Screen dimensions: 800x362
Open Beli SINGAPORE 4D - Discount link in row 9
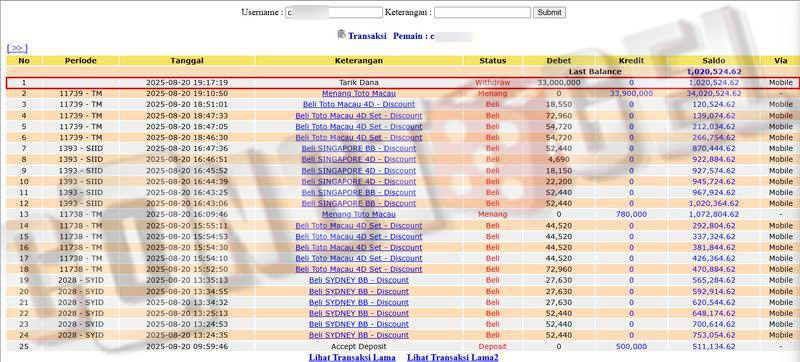(359, 170)
